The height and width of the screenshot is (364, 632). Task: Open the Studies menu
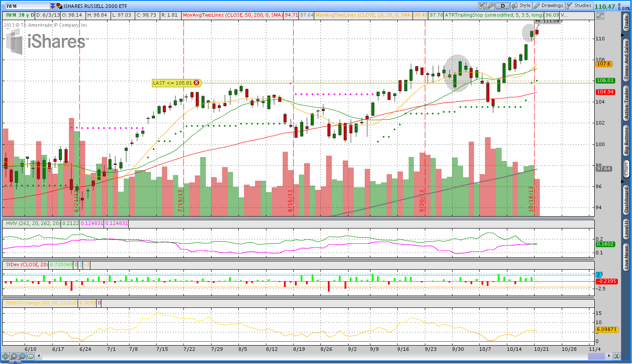pyautogui.click(x=579, y=6)
